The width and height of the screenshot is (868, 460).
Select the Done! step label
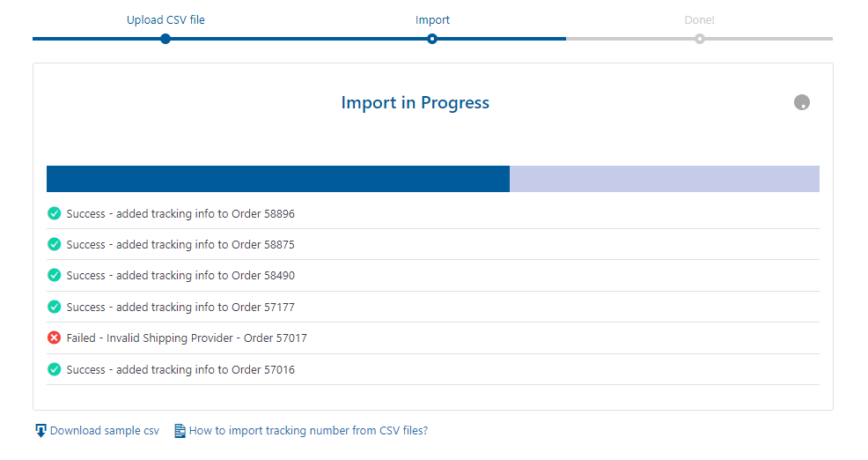(x=699, y=19)
